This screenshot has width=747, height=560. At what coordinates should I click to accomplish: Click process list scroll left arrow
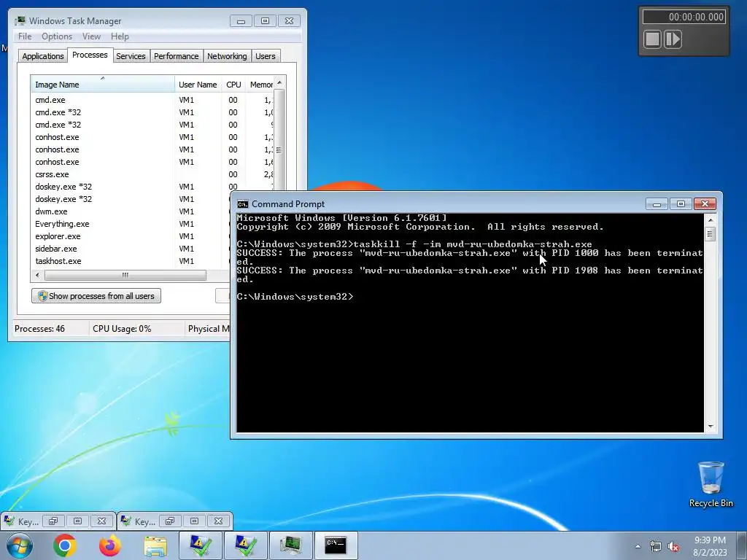[38, 275]
